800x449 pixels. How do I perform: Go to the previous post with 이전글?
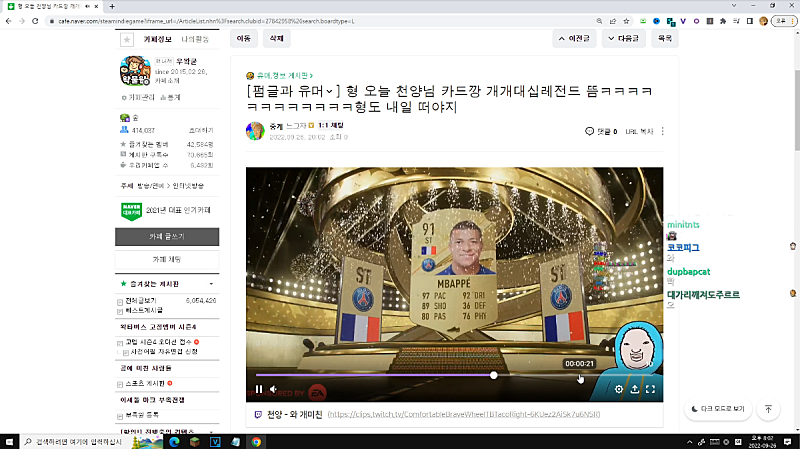[x=574, y=38]
